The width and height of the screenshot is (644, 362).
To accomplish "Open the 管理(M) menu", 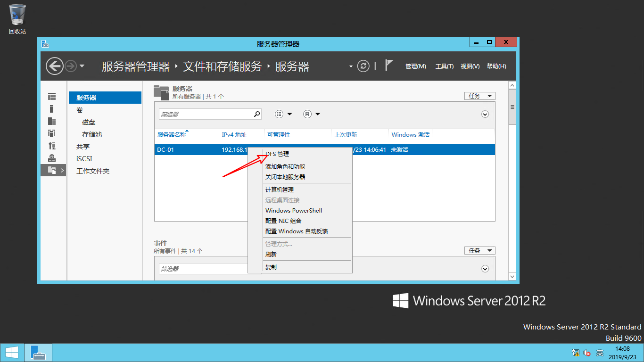I will [415, 66].
